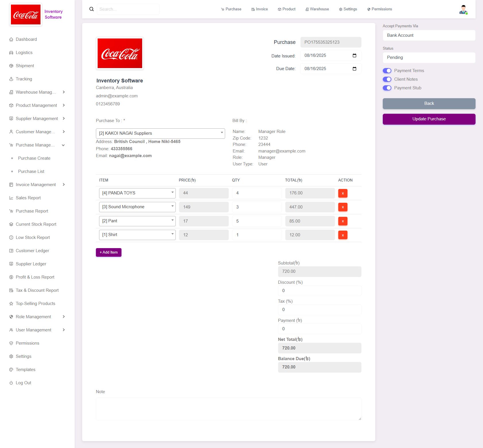Click the Update Purchase button
This screenshot has height=448, width=483.
429,119
